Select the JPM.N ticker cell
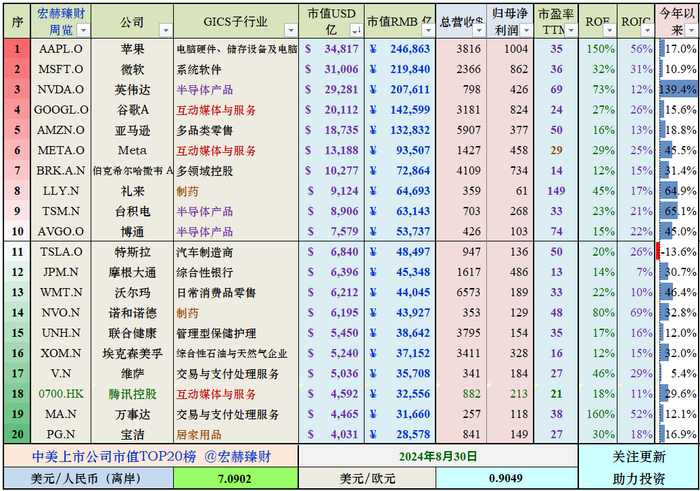The width and height of the screenshot is (700, 491). point(61,272)
